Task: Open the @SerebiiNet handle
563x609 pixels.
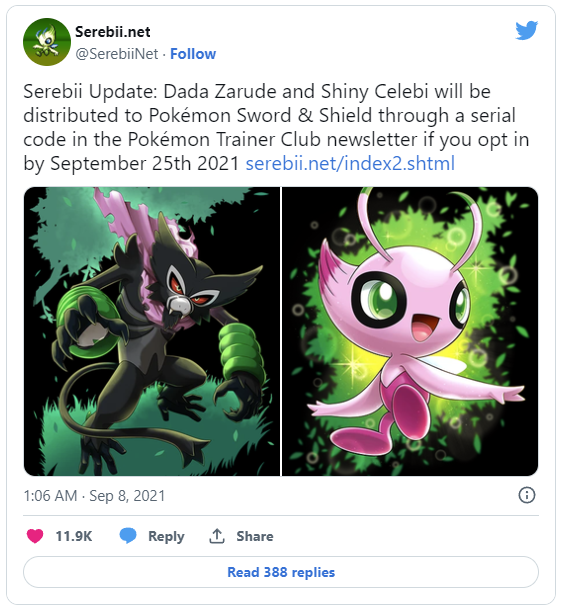Action: 116,54
